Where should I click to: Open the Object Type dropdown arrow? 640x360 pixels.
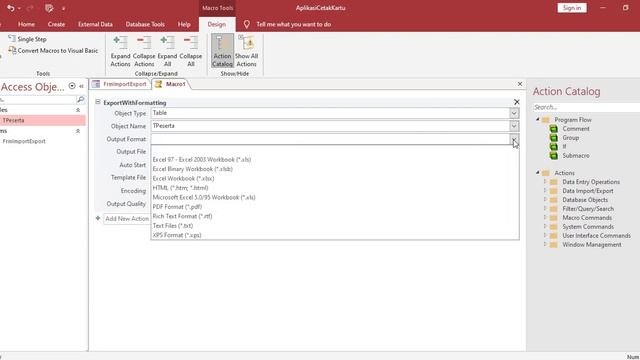[x=514, y=113]
